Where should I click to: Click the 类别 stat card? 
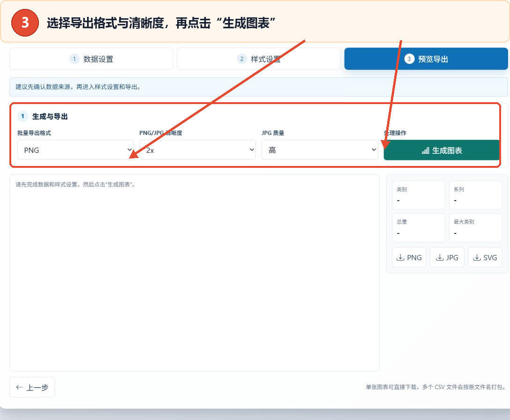(x=418, y=195)
